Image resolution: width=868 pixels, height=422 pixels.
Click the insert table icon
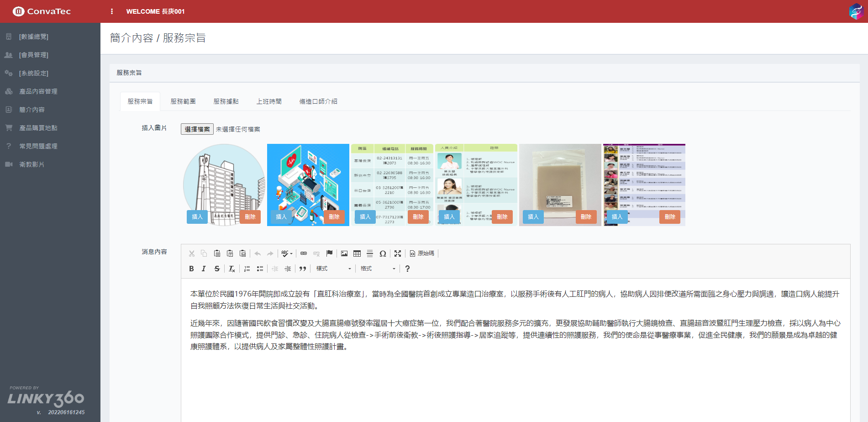[357, 253]
